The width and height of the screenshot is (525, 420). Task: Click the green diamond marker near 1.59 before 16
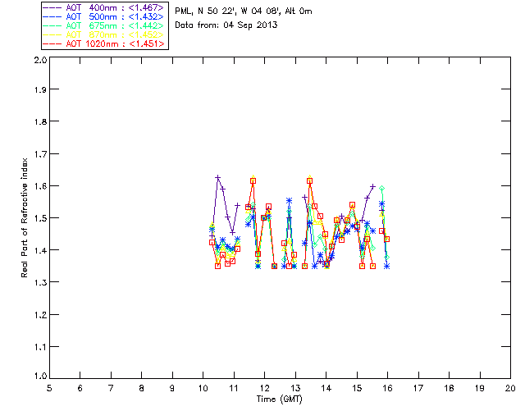pos(381,189)
